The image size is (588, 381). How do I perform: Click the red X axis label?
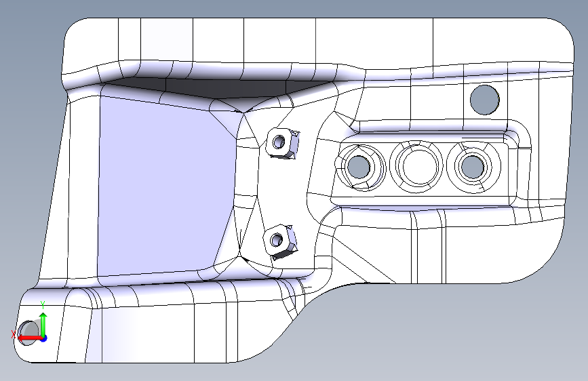point(14,334)
